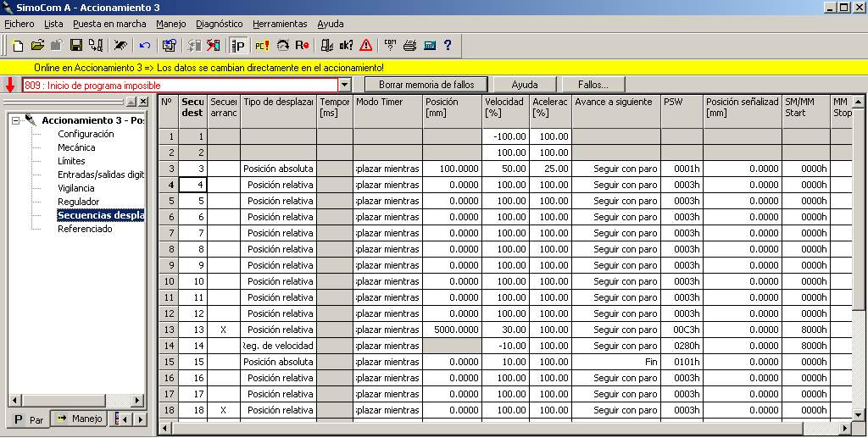Open the Lista menu

pos(53,24)
